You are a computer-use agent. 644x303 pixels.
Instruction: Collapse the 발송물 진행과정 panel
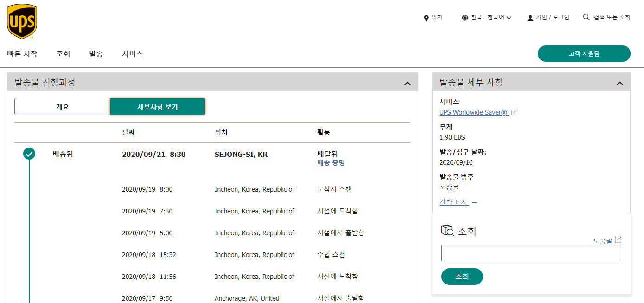408,84
